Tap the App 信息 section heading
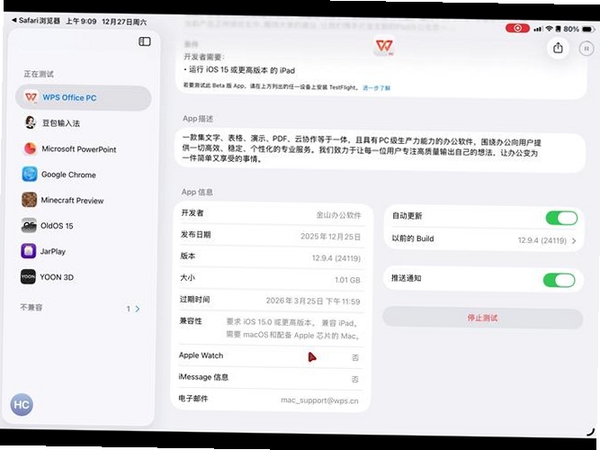This screenshot has height=450, width=600. pyautogui.click(x=197, y=192)
